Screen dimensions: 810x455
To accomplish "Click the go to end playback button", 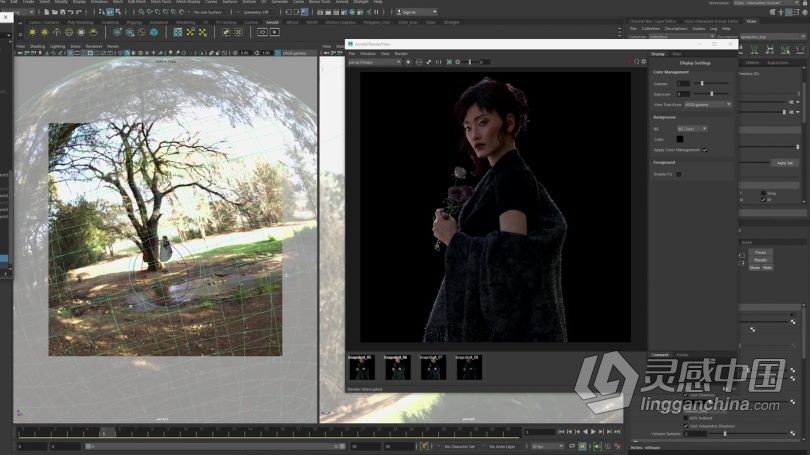I will [617, 432].
